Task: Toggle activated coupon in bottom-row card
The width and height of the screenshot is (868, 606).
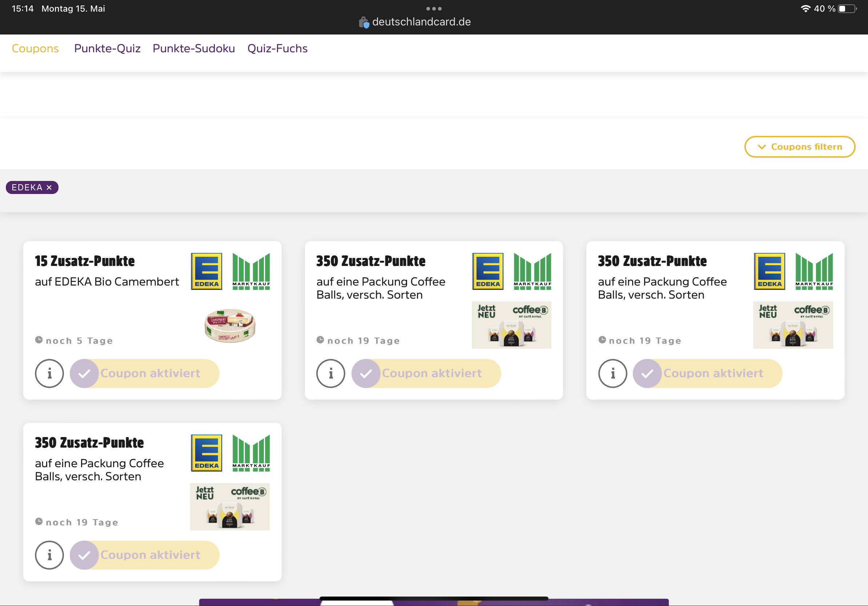Action: 144,555
